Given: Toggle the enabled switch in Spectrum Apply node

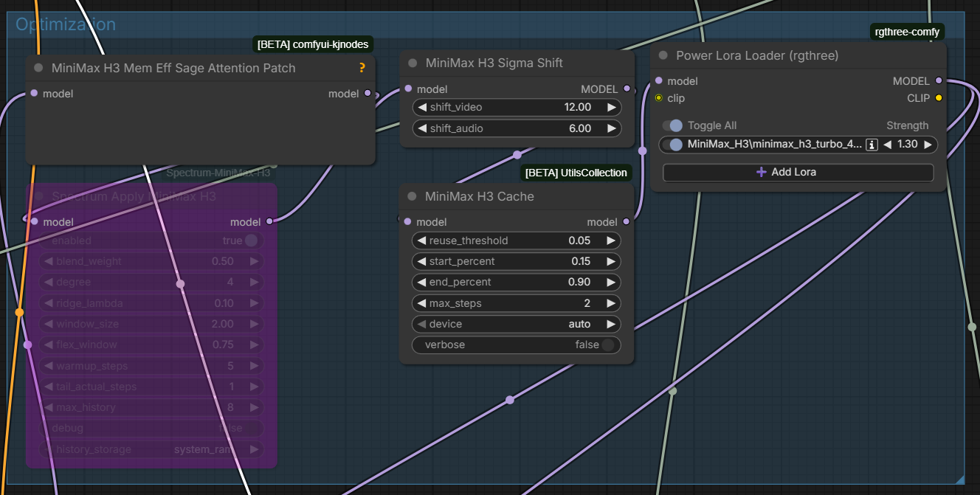Looking at the screenshot, I should pos(251,240).
